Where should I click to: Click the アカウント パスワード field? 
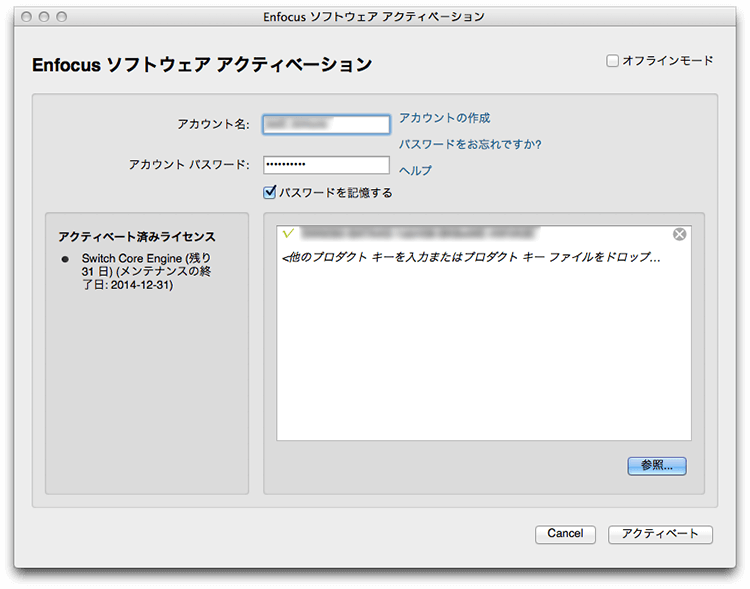coord(326,165)
